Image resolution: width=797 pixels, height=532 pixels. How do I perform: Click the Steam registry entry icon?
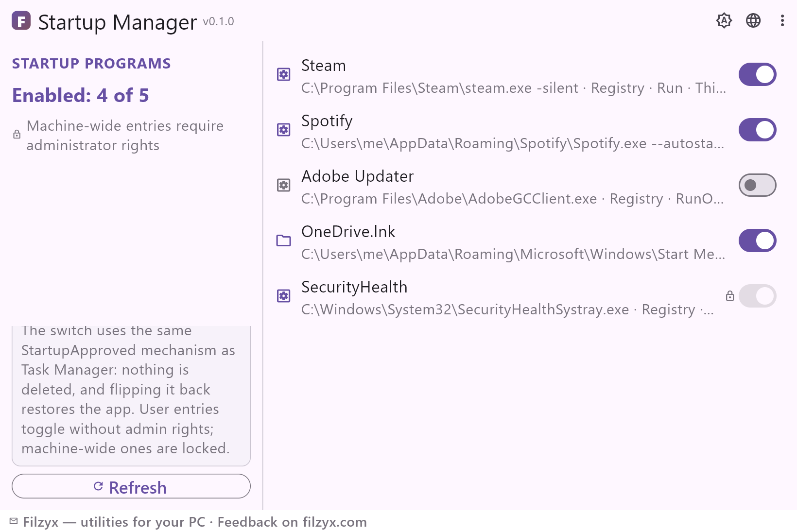(x=284, y=74)
